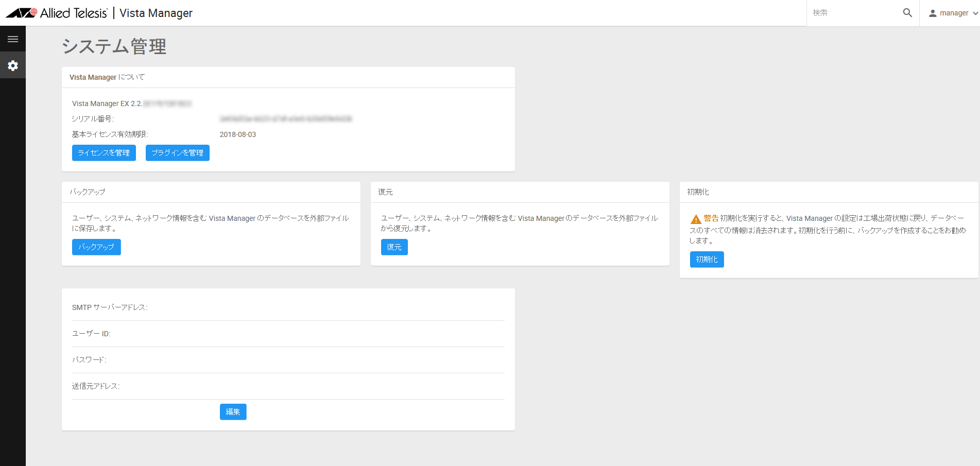Click the 復元 button
The height and width of the screenshot is (466, 980).
394,247
